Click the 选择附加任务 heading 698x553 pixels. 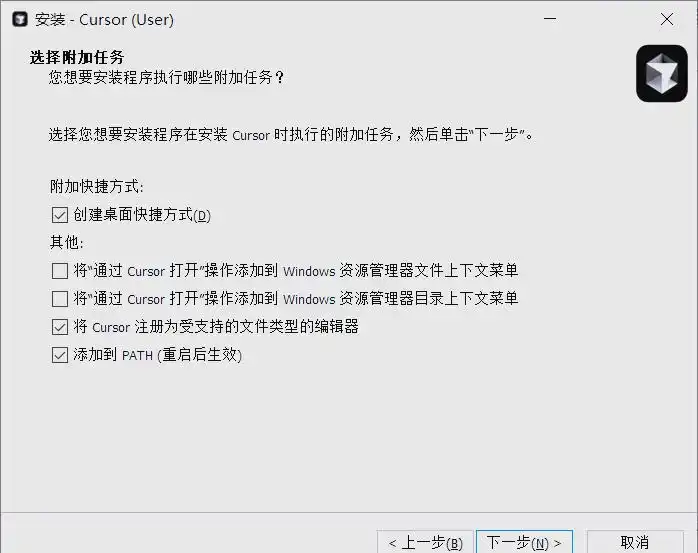pyautogui.click(x=77, y=57)
